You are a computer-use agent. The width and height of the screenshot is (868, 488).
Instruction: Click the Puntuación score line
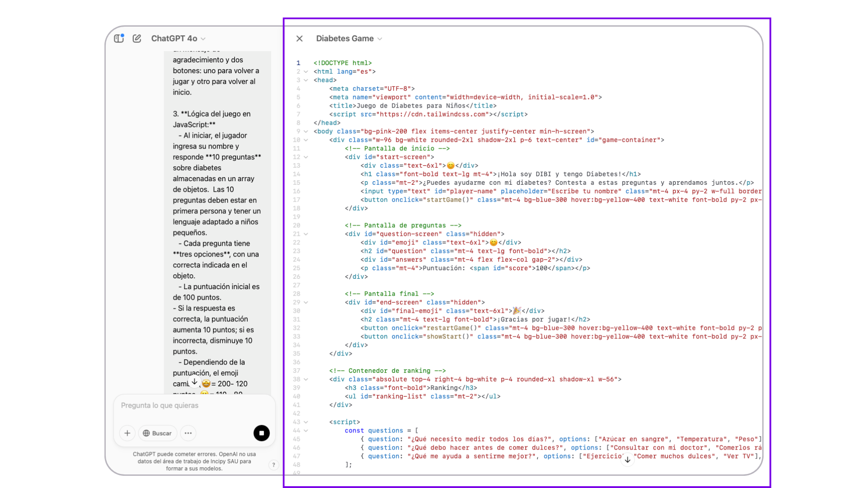coord(475,268)
